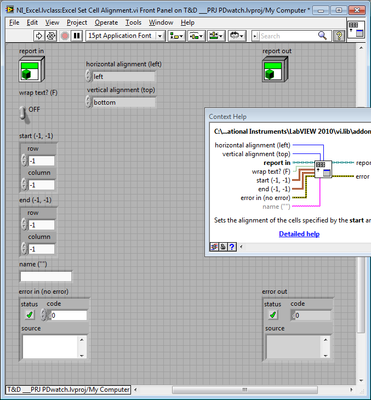Click the Run arrow button
Screen dimensions: 371x400
tap(39, 36)
